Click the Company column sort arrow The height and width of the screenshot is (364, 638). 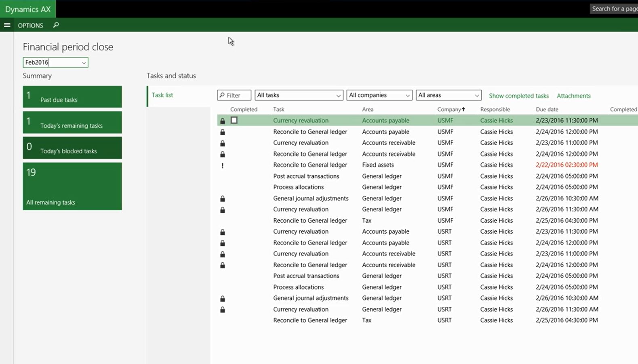click(463, 109)
